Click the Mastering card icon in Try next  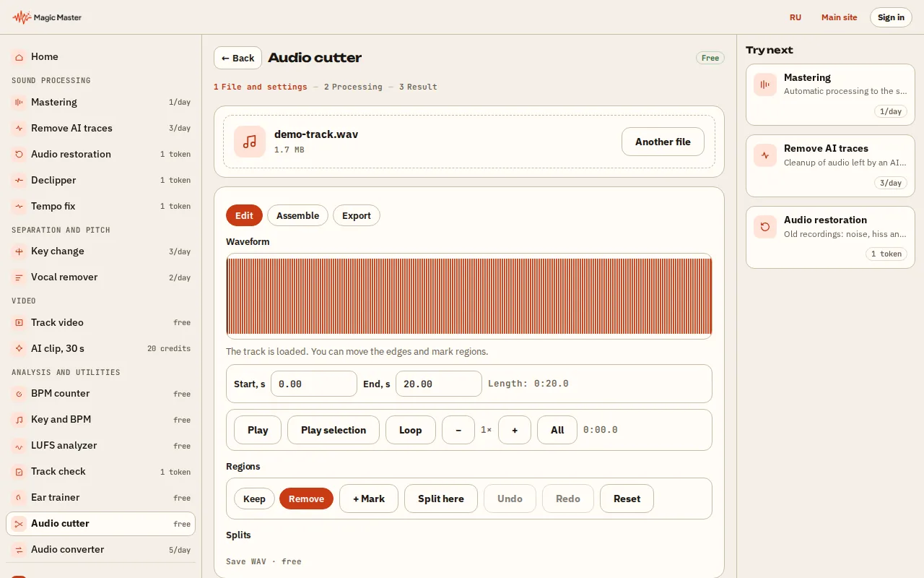765,85
